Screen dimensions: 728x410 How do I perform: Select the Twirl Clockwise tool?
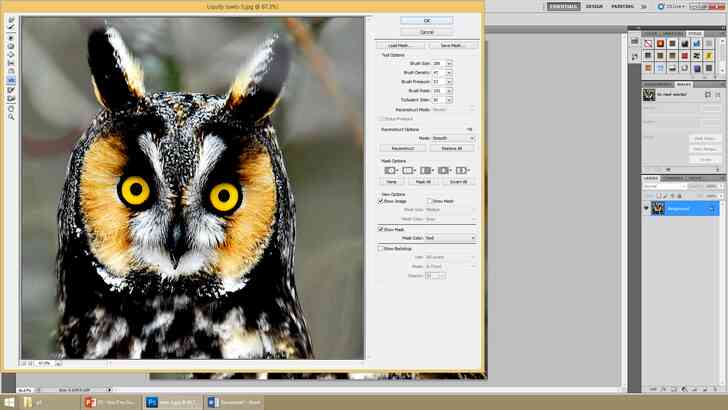11,37
